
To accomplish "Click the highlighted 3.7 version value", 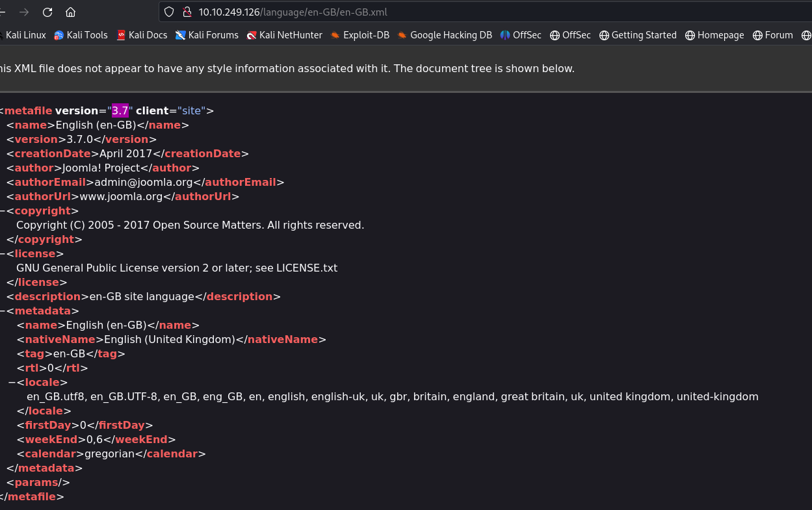I will point(120,111).
